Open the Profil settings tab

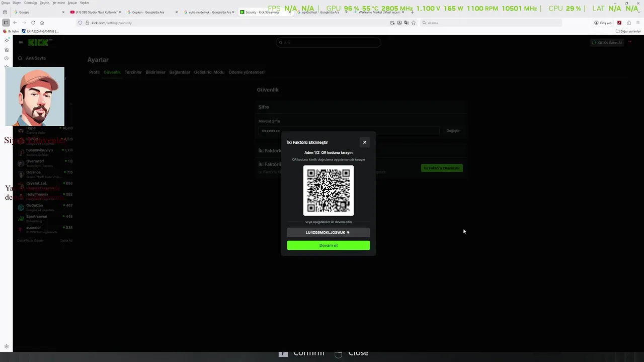coord(94,72)
